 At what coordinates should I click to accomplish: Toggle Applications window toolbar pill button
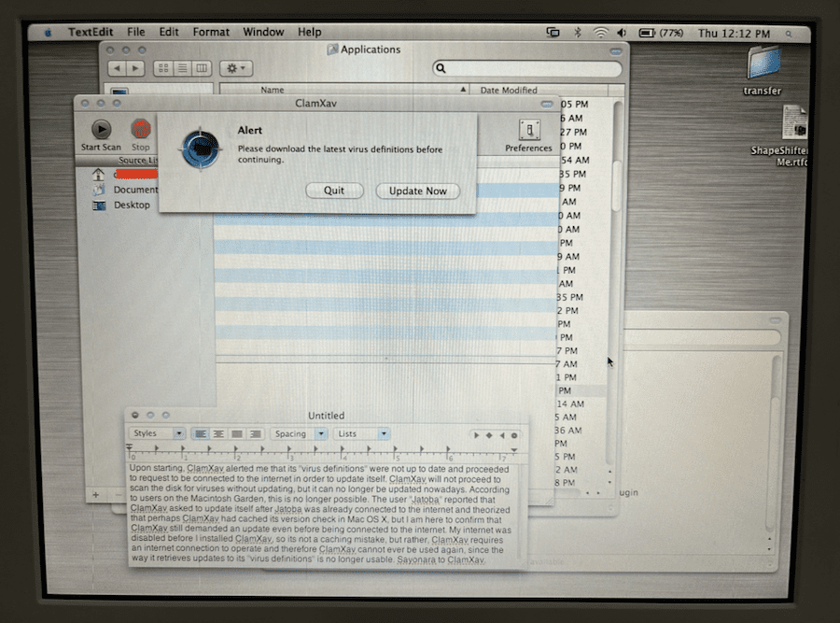click(616, 51)
